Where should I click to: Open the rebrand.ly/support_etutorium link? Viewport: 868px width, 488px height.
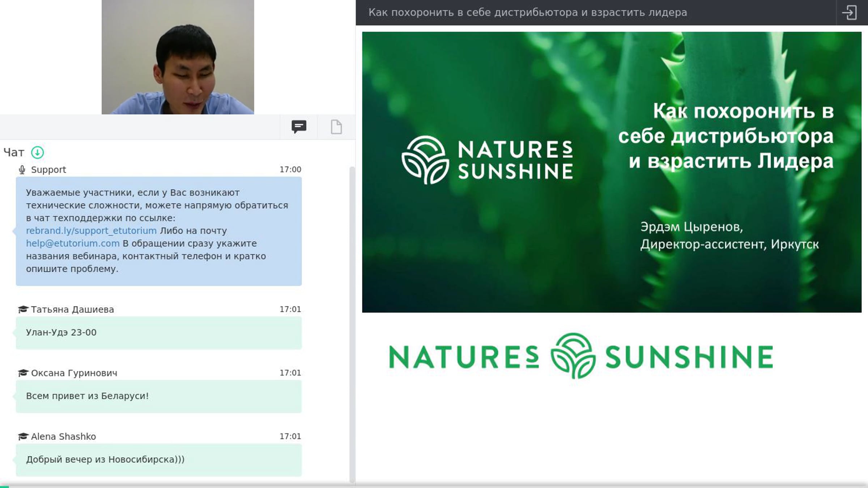coord(91,231)
